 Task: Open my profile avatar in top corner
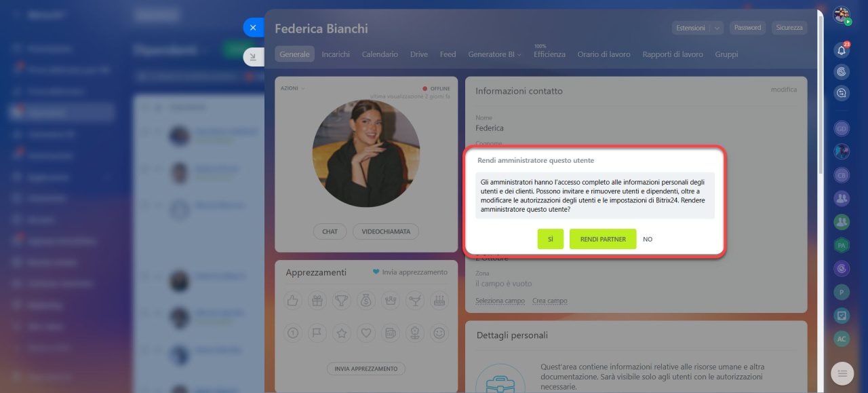click(842, 16)
